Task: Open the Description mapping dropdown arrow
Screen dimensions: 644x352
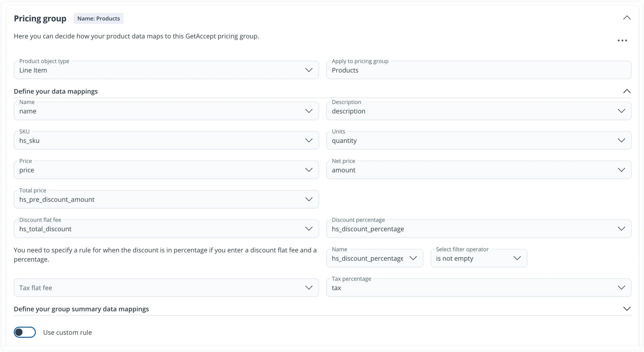Action: 621,111
